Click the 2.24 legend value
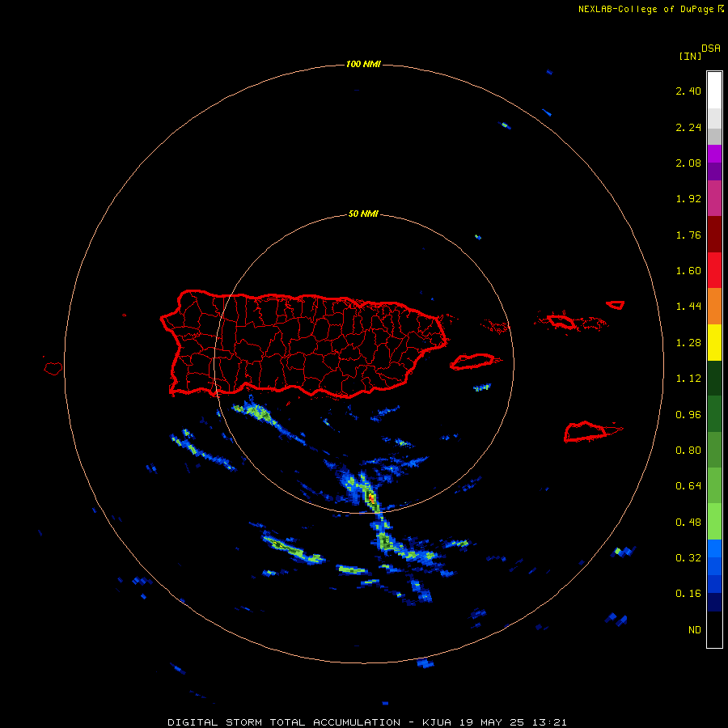Viewport: 728px width, 728px height. point(688,127)
